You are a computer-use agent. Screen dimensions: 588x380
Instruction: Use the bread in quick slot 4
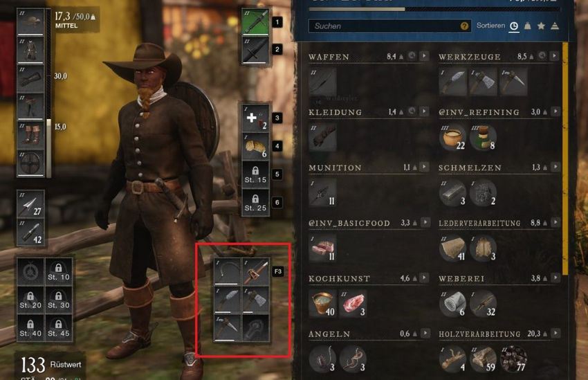pyautogui.click(x=255, y=146)
